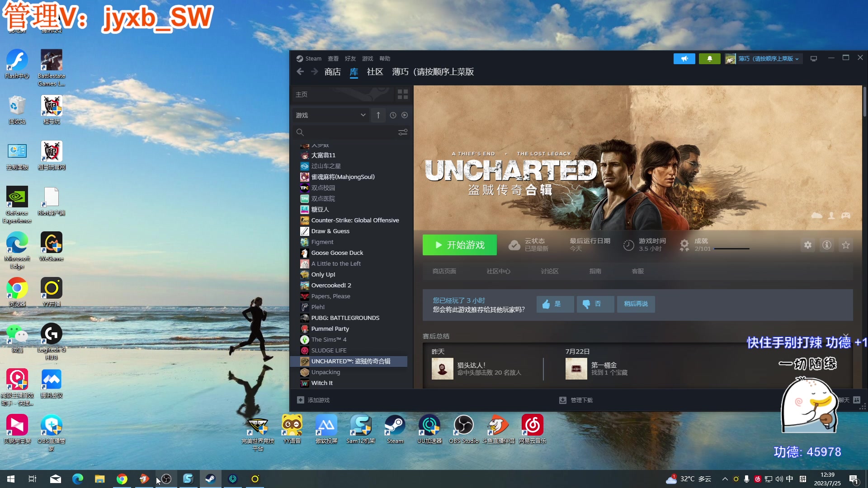Click the Steam taskbar icon
The image size is (868, 488).
210,479
